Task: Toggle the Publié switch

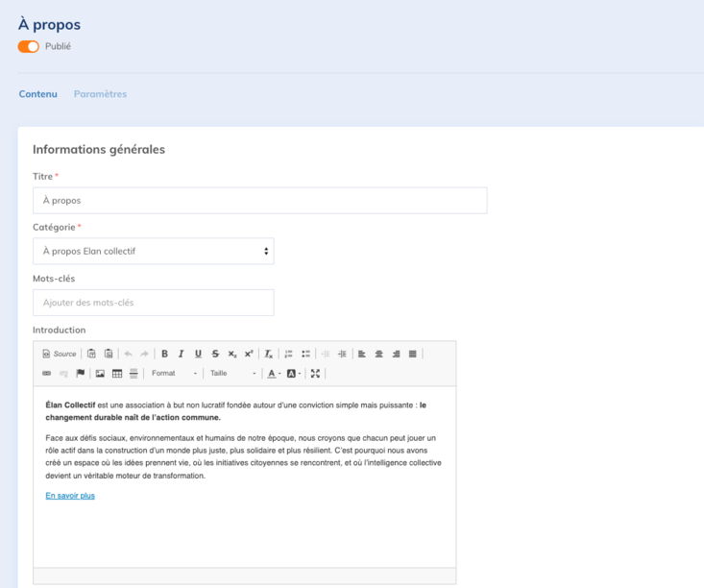Action: pyautogui.click(x=28, y=46)
